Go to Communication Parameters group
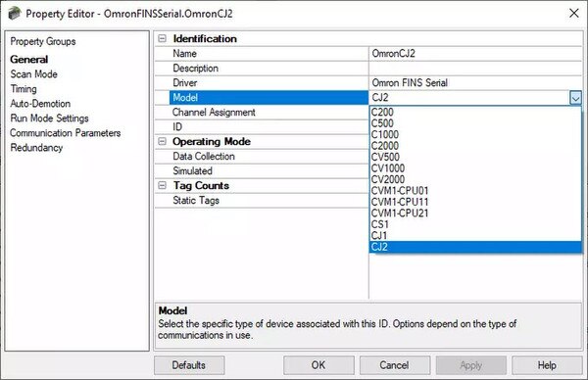The height and width of the screenshot is (380, 588). (x=66, y=133)
